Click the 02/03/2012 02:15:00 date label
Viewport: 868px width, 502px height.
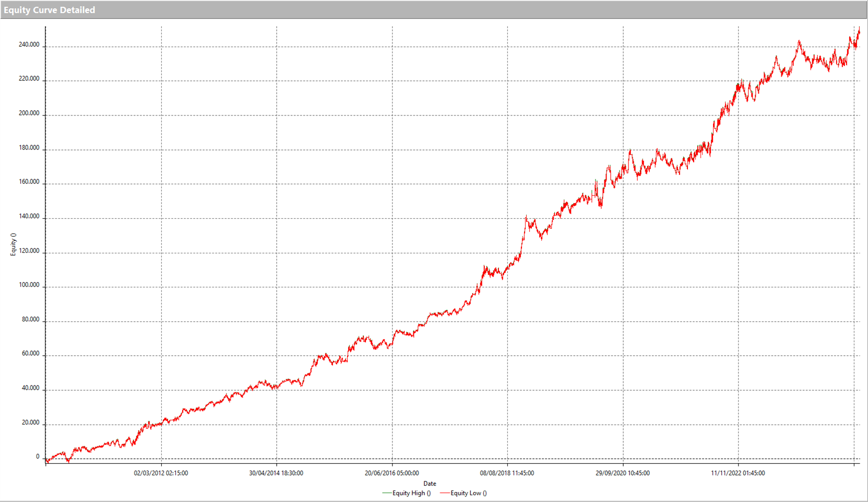click(161, 473)
